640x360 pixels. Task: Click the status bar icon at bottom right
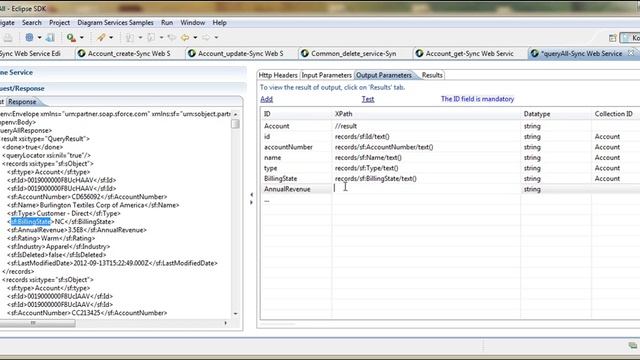point(632,346)
